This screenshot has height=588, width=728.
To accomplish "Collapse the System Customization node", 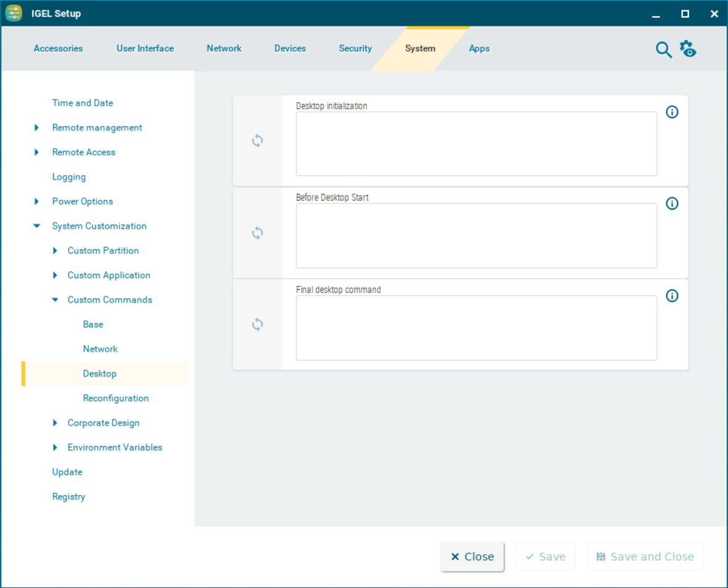I will tap(36, 226).
